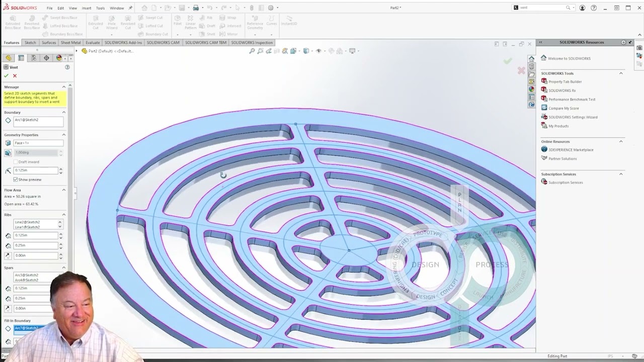Launch SOLIDWORKS Rx link

(562, 90)
